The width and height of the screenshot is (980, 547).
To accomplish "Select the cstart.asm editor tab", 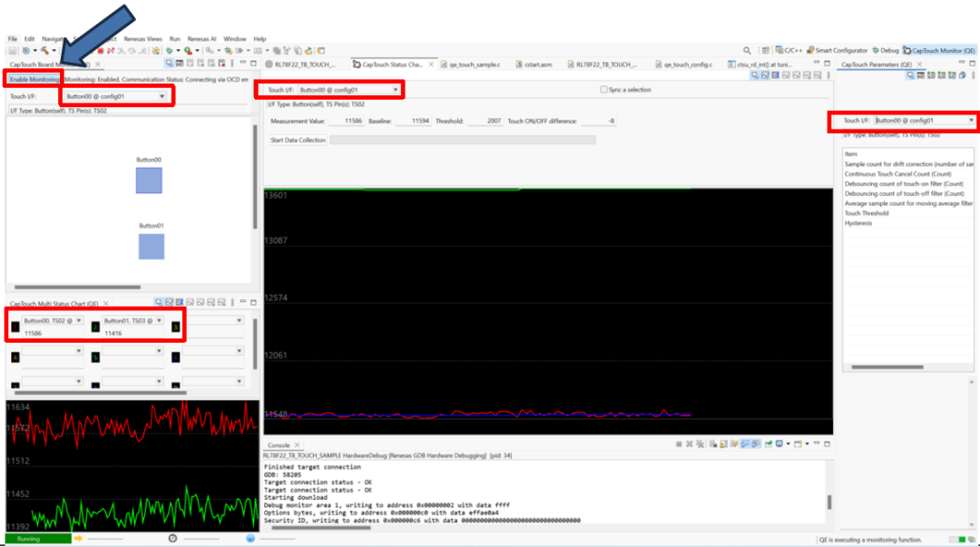I will [537, 65].
